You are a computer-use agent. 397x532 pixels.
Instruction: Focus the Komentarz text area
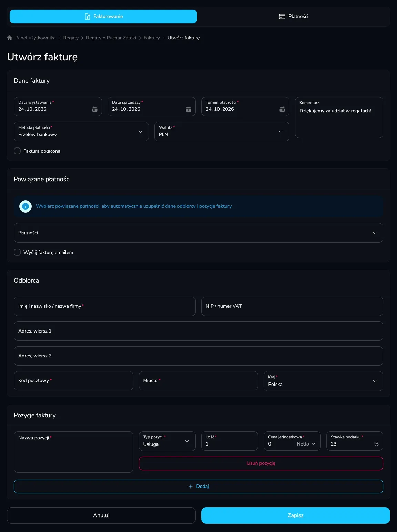click(339, 117)
